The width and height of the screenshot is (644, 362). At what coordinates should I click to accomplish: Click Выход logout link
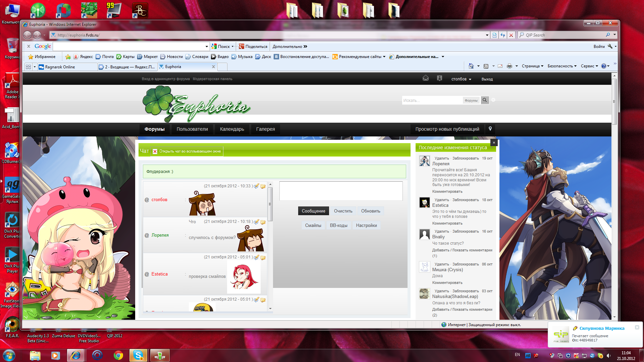click(487, 79)
